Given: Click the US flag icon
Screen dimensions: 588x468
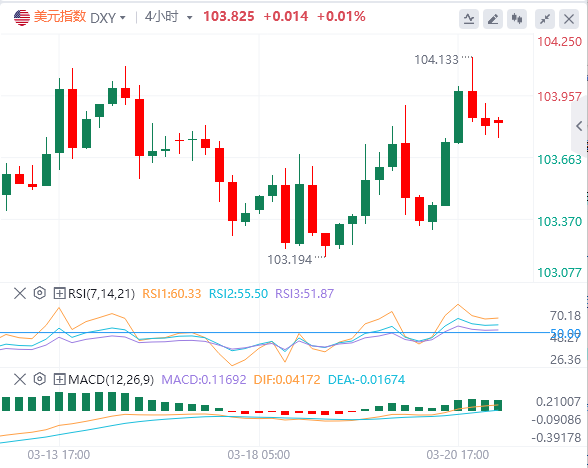Looking at the screenshot, I should point(22,17).
